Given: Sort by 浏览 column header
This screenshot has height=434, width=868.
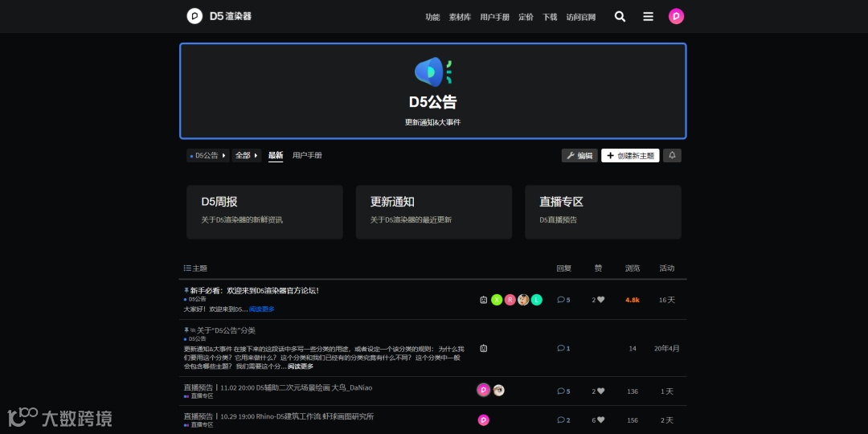Looking at the screenshot, I should pyautogui.click(x=633, y=268).
